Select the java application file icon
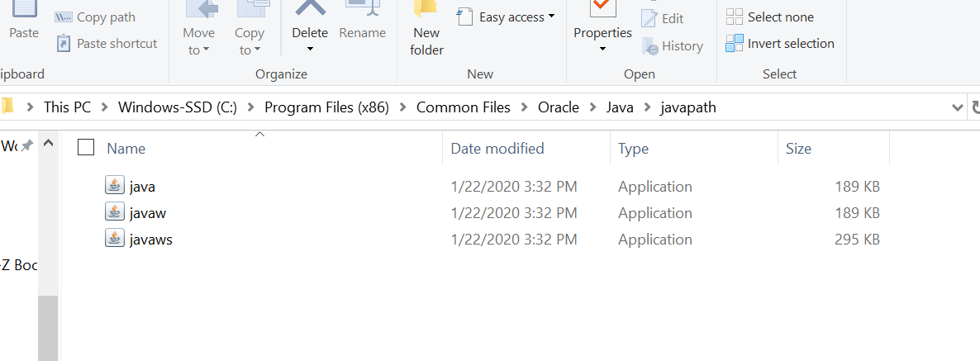Viewport: 980px width, 361px height. (115, 186)
